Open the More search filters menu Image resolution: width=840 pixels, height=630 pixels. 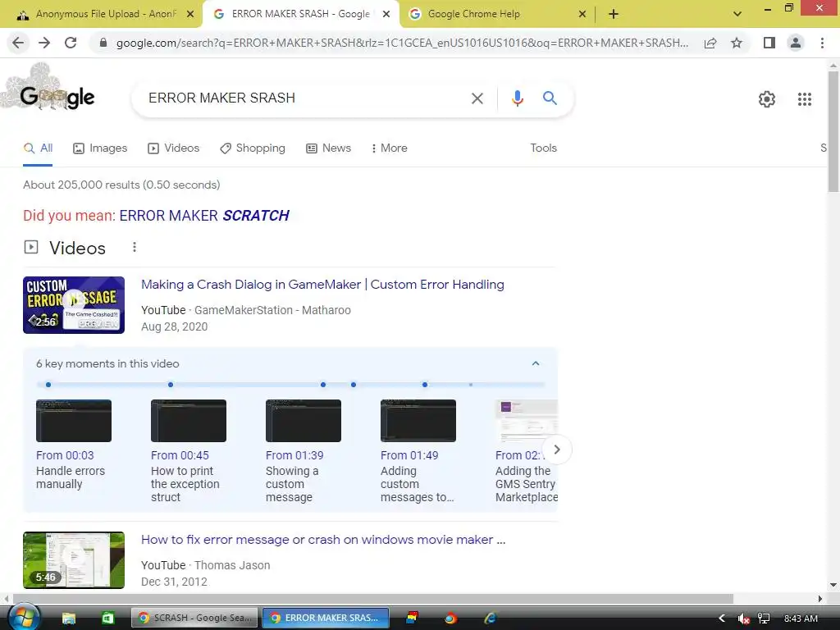click(x=390, y=148)
